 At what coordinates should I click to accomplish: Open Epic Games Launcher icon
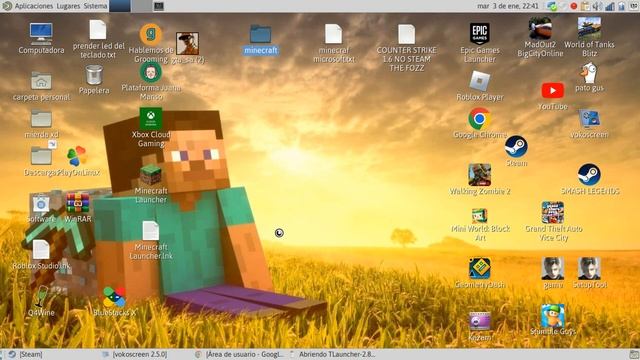tap(480, 33)
